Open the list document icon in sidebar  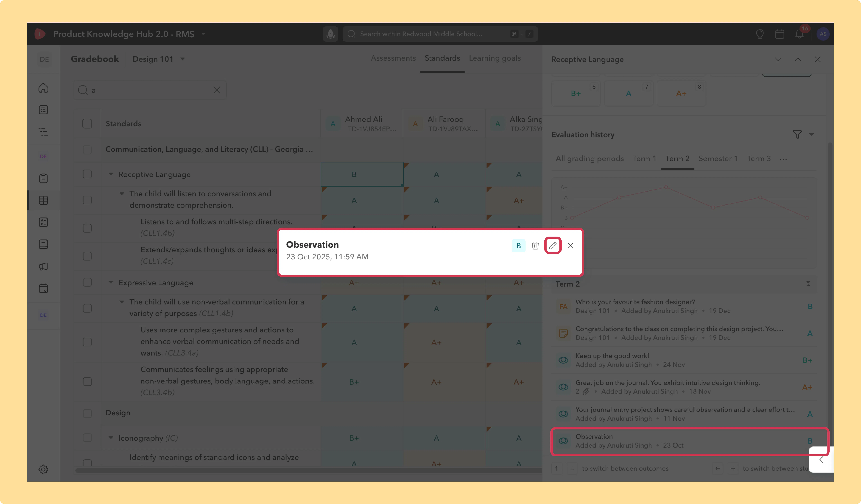43,110
